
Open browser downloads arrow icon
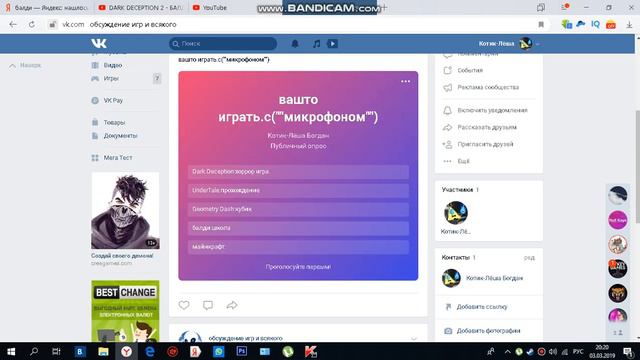click(629, 24)
